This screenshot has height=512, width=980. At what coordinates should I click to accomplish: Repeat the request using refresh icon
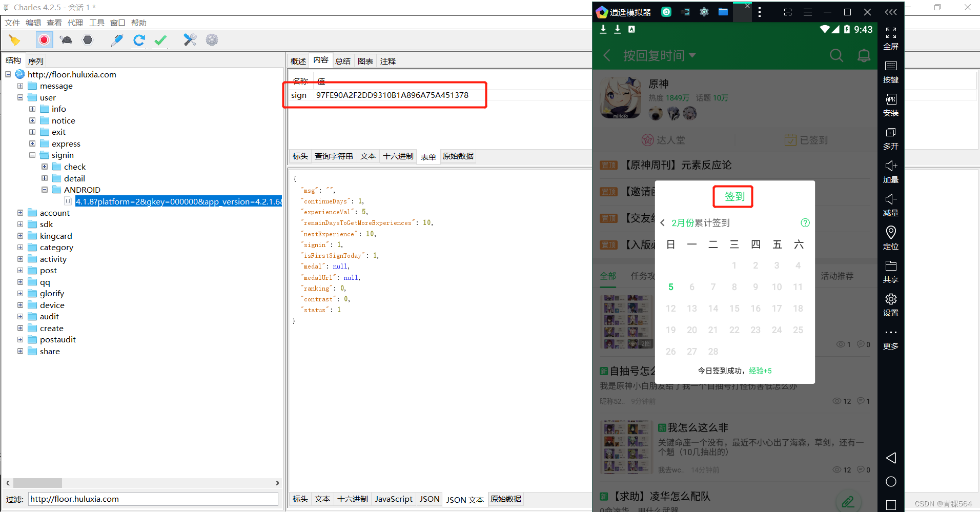[x=138, y=39]
